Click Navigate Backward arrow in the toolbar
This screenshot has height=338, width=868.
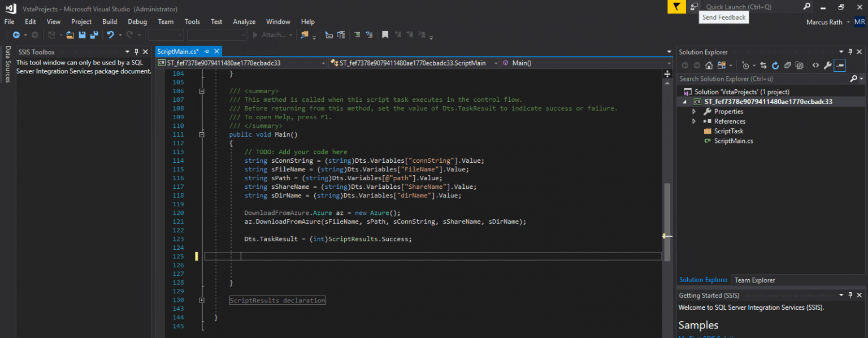[17, 34]
